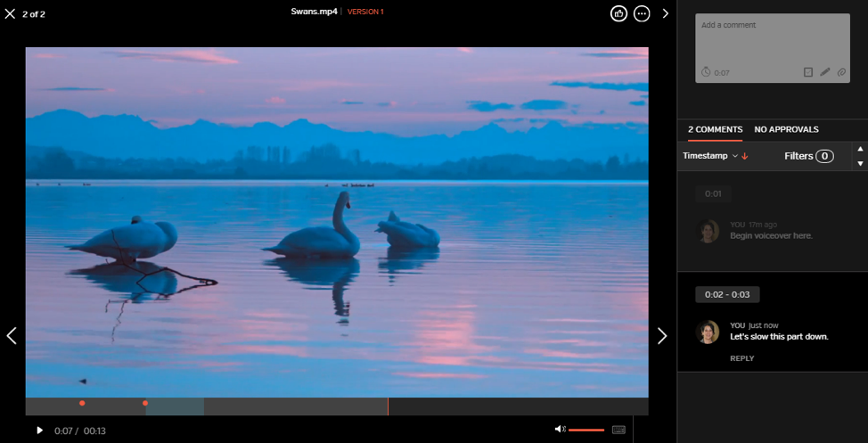Click the first orange comment marker on the timeline
The height and width of the screenshot is (443, 868).
[82, 403]
